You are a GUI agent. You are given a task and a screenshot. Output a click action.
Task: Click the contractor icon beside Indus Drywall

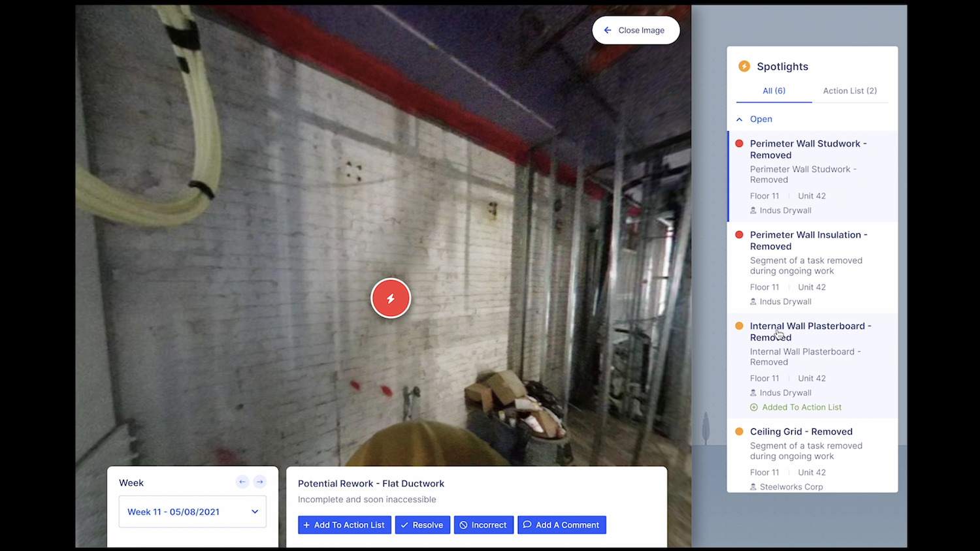(x=754, y=210)
